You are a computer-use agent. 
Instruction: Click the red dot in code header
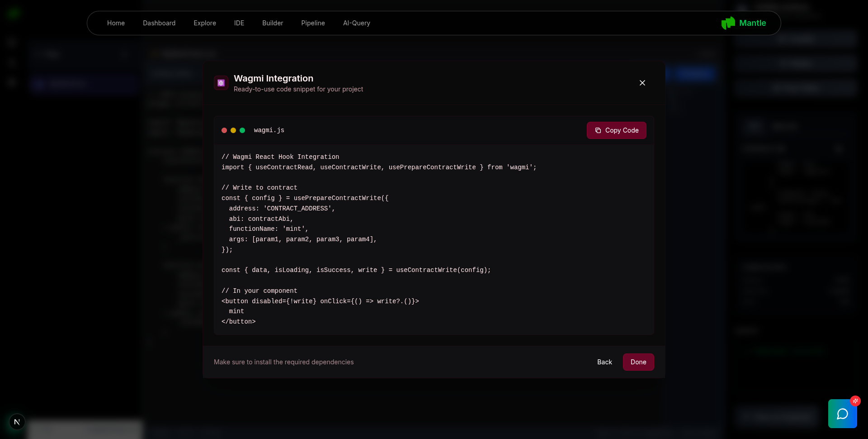[x=224, y=130]
